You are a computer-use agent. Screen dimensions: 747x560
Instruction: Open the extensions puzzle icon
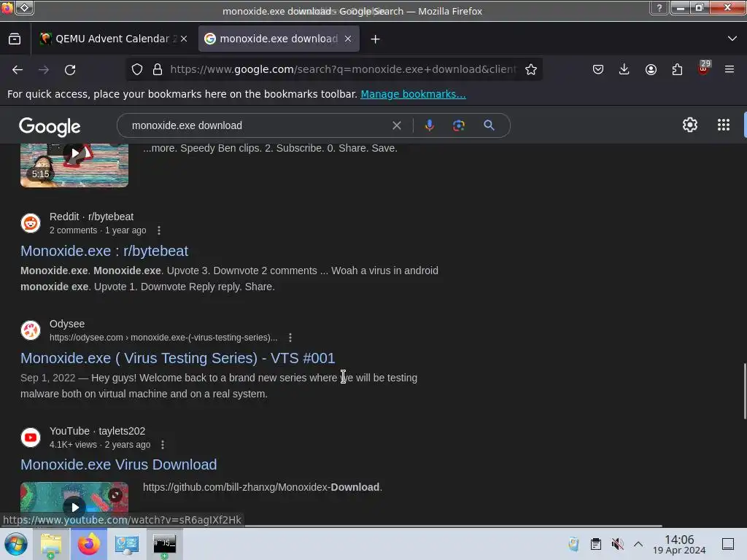pos(677,69)
